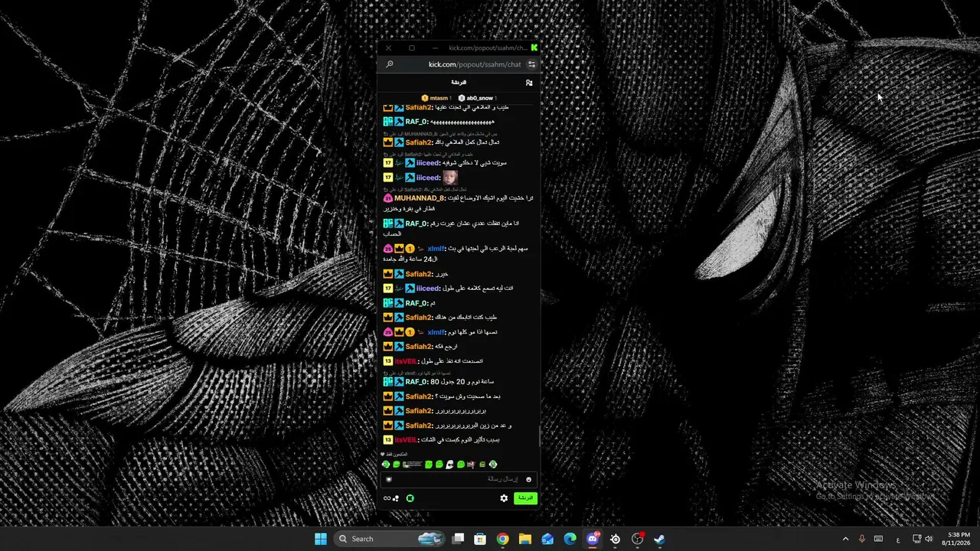Image resolution: width=980 pixels, height=551 pixels.
Task: Click the sticker image posted by iiiceed
Action: point(450,178)
